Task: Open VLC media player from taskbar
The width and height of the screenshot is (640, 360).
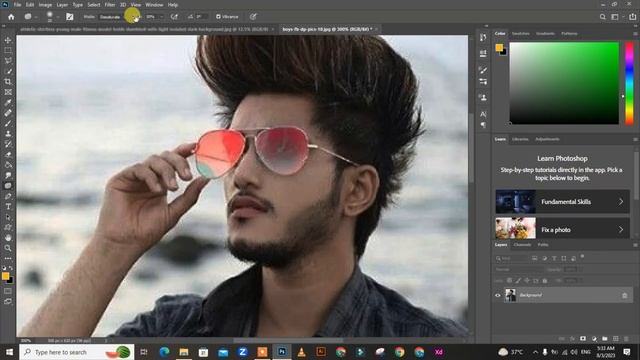Action: pyautogui.click(x=302, y=352)
